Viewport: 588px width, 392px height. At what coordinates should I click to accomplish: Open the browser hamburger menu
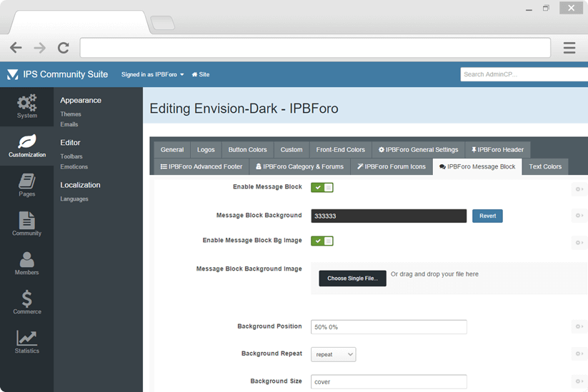[569, 48]
